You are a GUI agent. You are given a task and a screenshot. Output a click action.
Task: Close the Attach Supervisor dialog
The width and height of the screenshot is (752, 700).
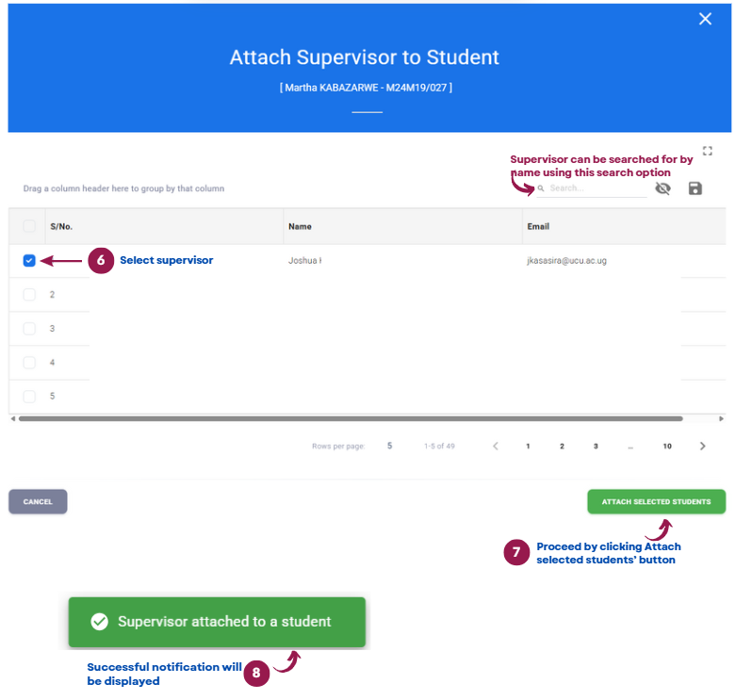pyautogui.click(x=705, y=19)
